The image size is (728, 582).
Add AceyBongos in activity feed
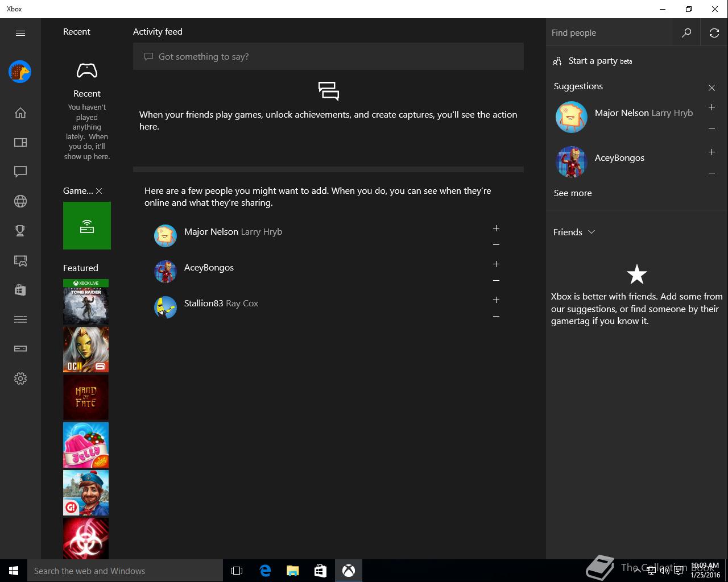coord(496,264)
